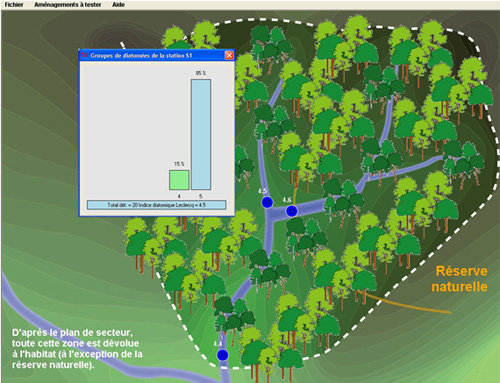Click the red icon in the diatomées title bar
500x383 pixels.
pyautogui.click(x=85, y=55)
